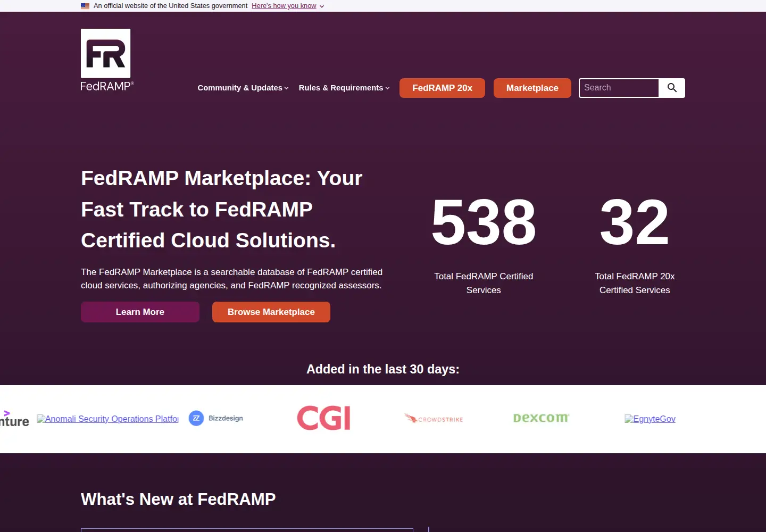Open the Community & Updates menu
Image resolution: width=766 pixels, height=532 pixels.
[x=243, y=88]
